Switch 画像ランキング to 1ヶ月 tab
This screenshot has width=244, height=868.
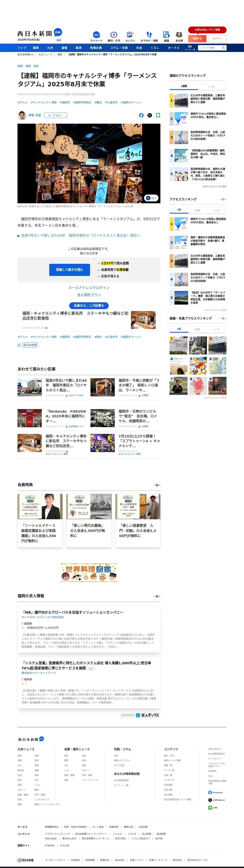(x=216, y=329)
